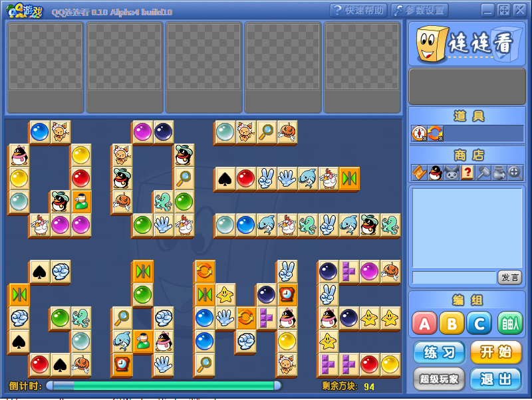Buy the treasure map shop item

(x=419, y=173)
